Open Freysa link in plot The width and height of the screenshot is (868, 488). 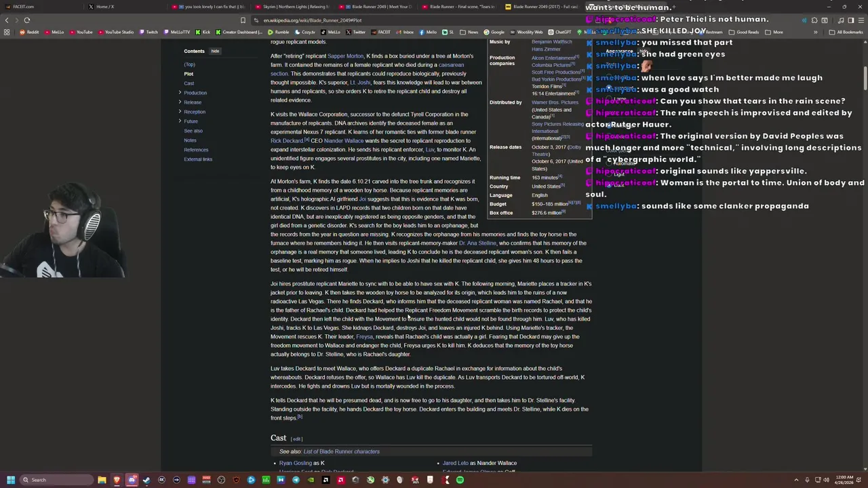364,337
